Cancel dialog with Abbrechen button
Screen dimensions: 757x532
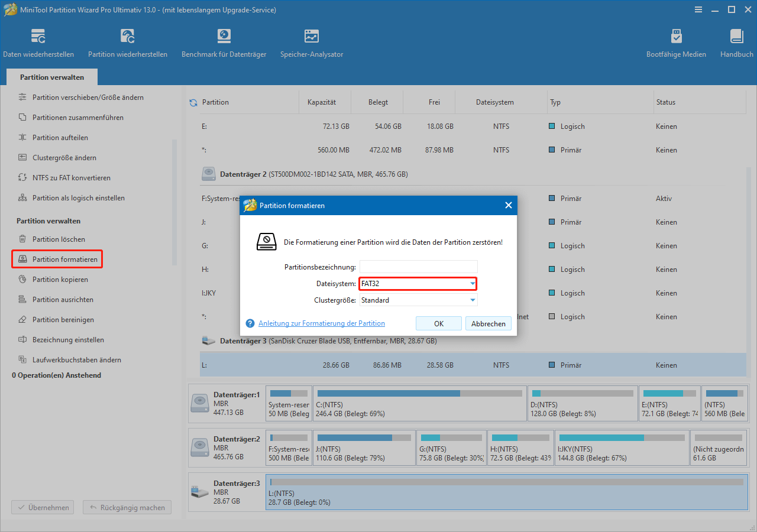click(488, 323)
